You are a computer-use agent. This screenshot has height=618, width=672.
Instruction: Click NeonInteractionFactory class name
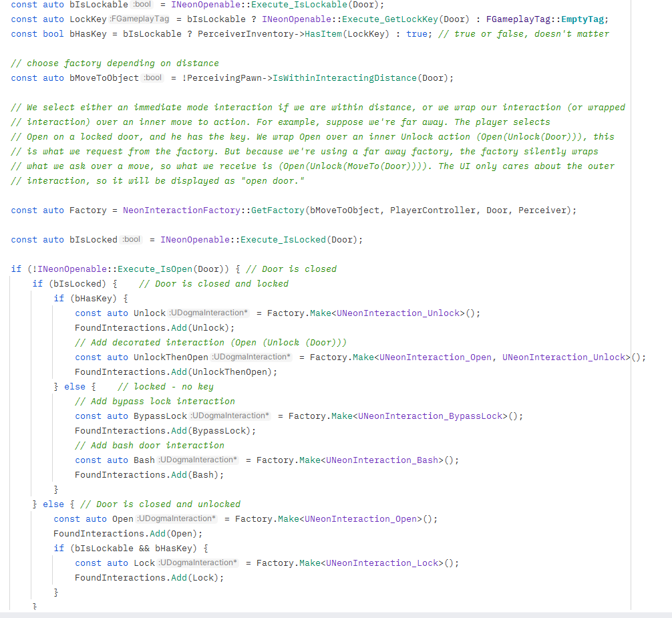coord(182,210)
